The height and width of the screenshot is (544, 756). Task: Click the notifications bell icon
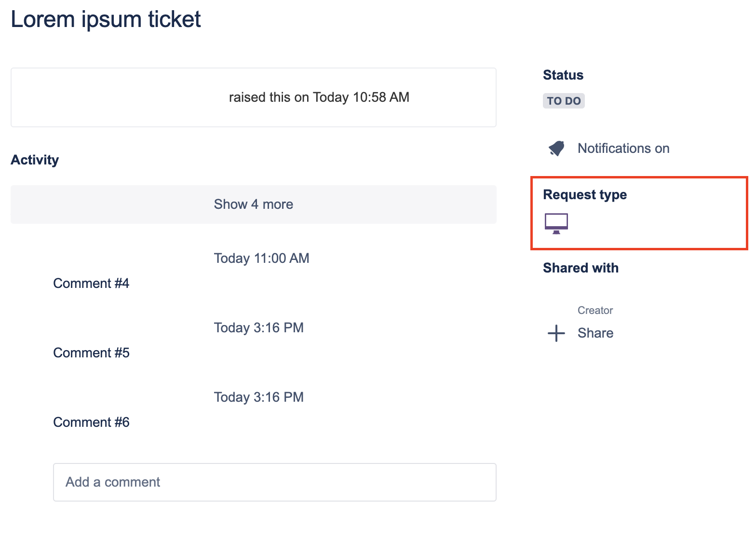(556, 149)
